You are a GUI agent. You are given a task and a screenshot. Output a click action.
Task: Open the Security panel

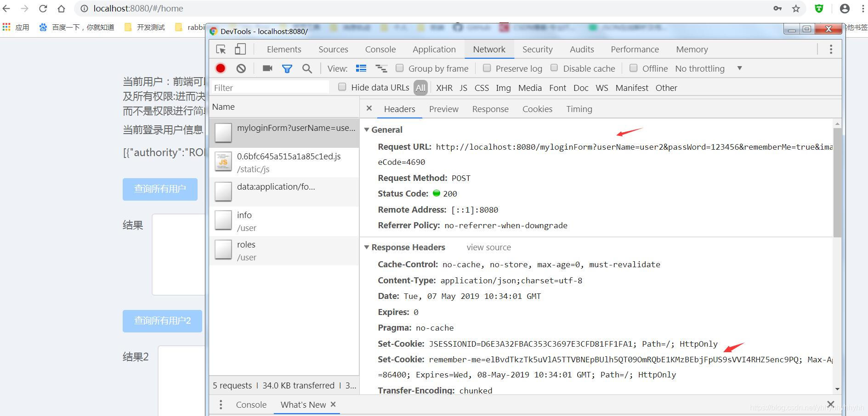537,49
